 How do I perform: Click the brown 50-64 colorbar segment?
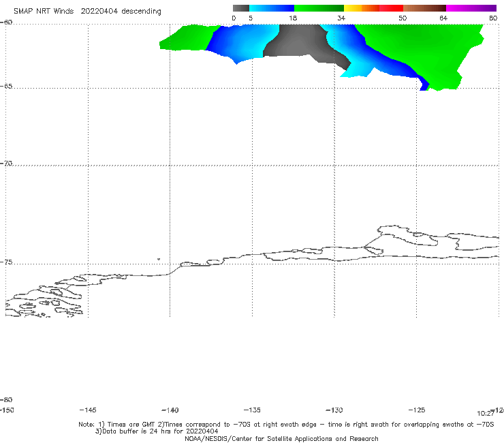coord(424,8)
